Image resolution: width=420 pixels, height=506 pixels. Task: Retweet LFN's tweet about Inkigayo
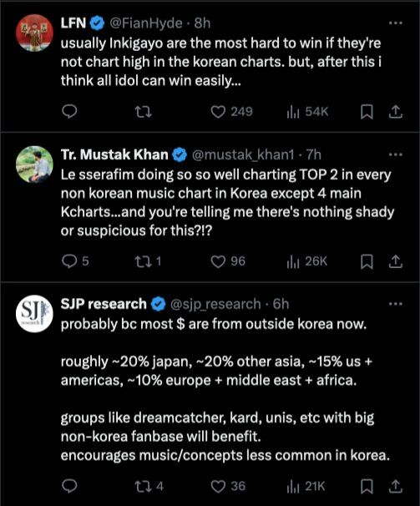click(x=143, y=112)
